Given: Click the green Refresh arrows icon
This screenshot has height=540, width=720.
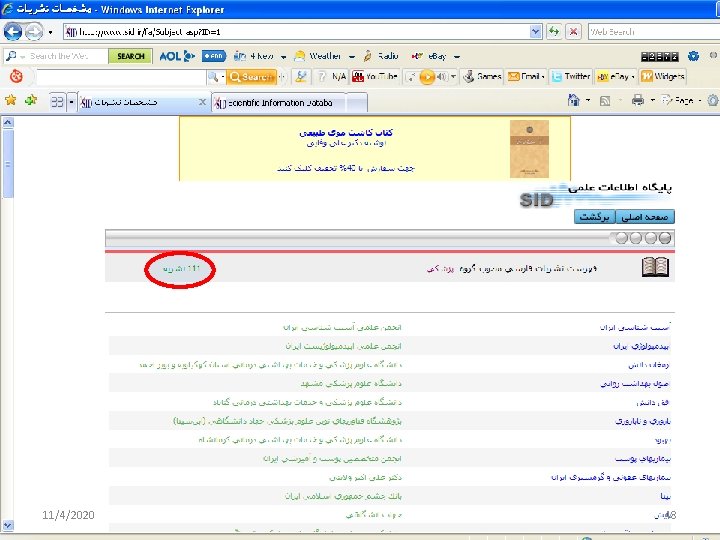Looking at the screenshot, I should (554, 32).
